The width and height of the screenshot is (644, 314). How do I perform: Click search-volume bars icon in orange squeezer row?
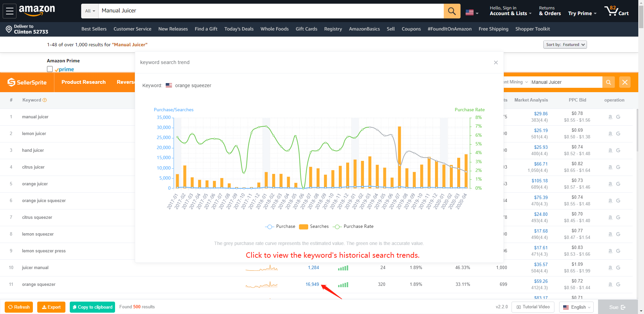coord(343,285)
